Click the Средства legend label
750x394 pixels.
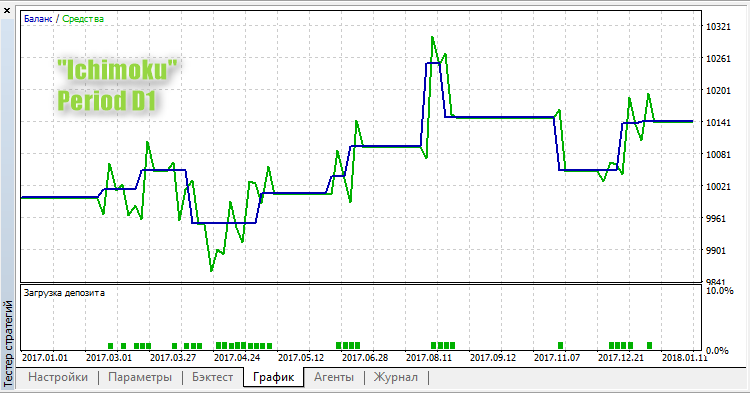tap(83, 19)
